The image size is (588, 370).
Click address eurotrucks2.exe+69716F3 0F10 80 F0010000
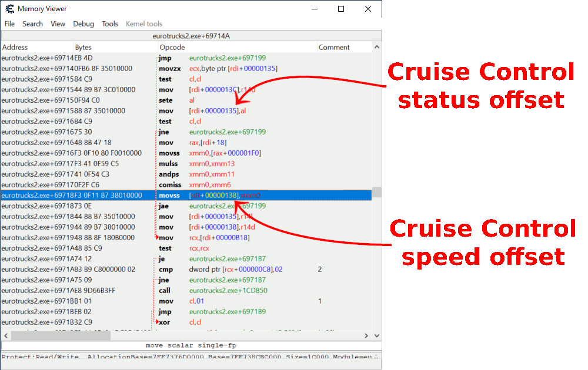(x=71, y=153)
